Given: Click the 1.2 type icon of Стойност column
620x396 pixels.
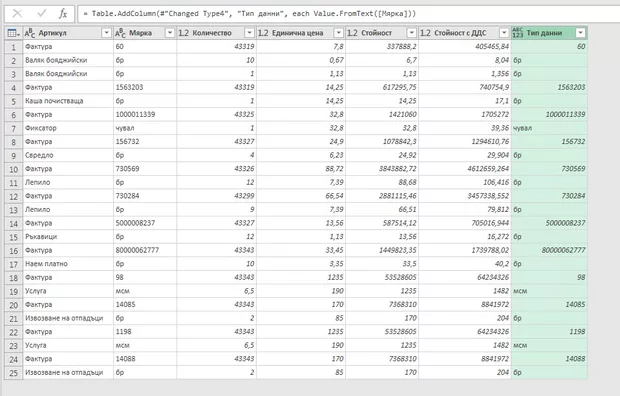Looking at the screenshot, I should click(352, 33).
